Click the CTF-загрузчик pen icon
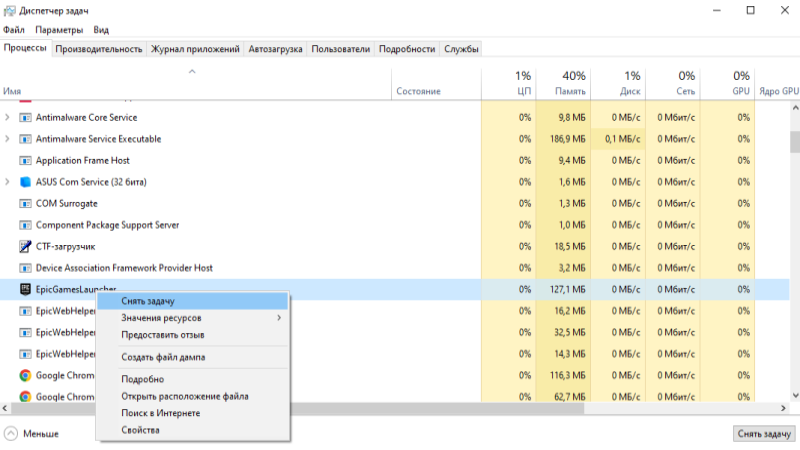The height and width of the screenshot is (450, 800). [25, 246]
